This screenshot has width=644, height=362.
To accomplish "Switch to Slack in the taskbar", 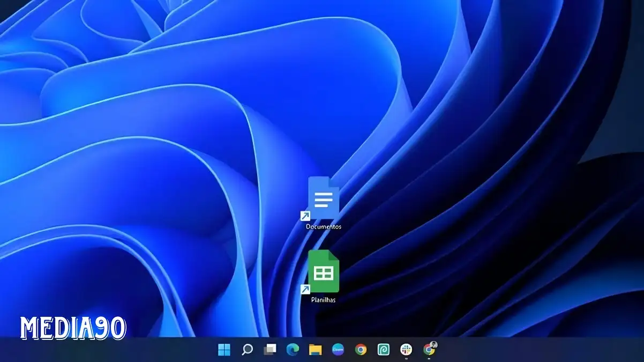I will [406, 350].
